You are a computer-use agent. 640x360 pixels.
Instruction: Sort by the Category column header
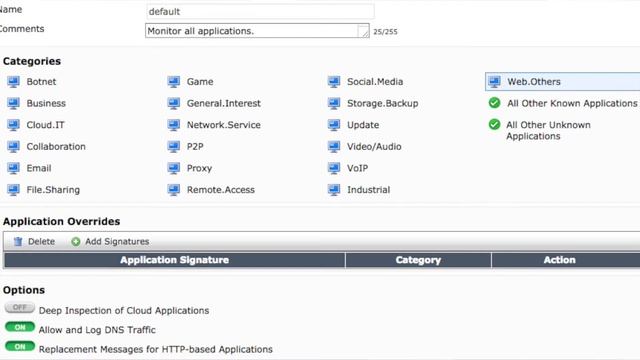(x=418, y=260)
